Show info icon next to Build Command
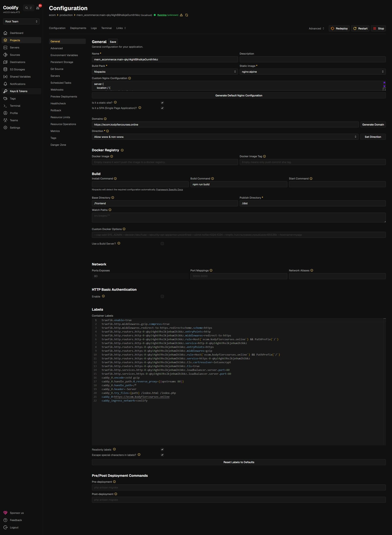The image size is (392, 535). (x=213, y=178)
